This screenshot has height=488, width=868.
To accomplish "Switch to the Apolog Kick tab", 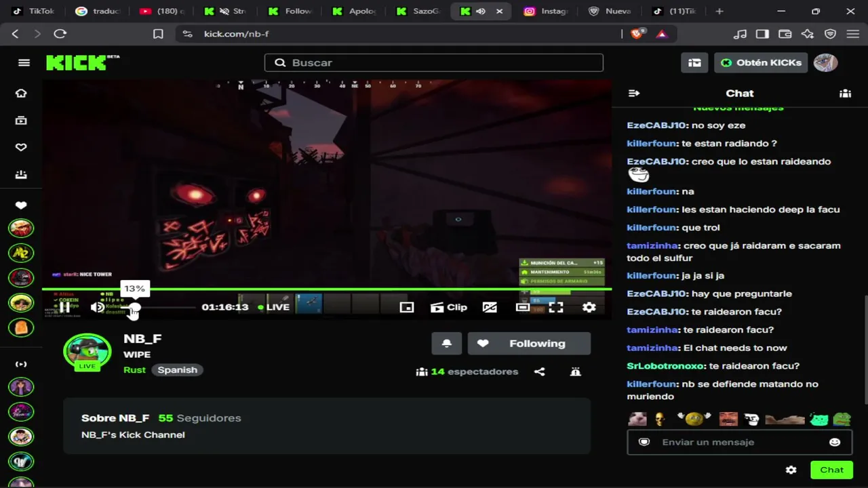I will point(355,11).
